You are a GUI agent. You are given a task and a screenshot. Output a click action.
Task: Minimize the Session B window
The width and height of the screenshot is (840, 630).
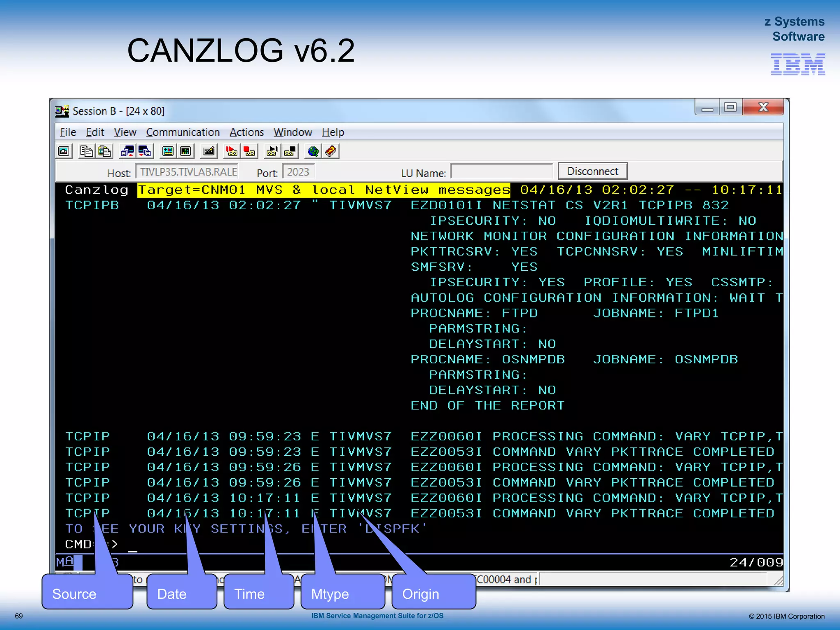(707, 107)
